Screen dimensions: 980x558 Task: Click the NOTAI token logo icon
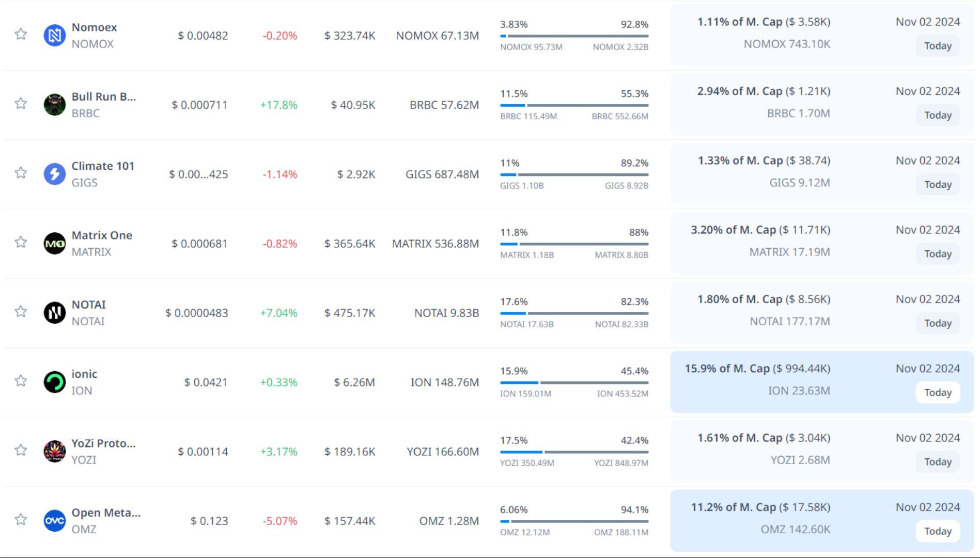click(54, 313)
